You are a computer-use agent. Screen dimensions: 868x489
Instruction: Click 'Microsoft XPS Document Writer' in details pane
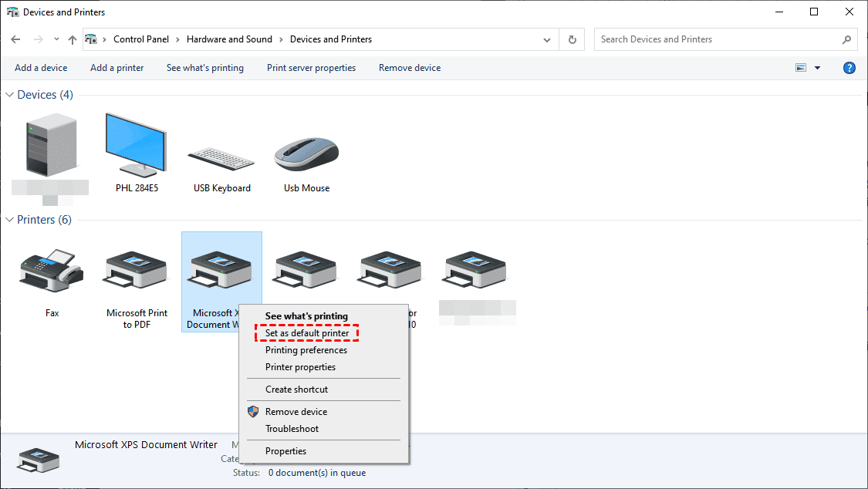point(146,445)
